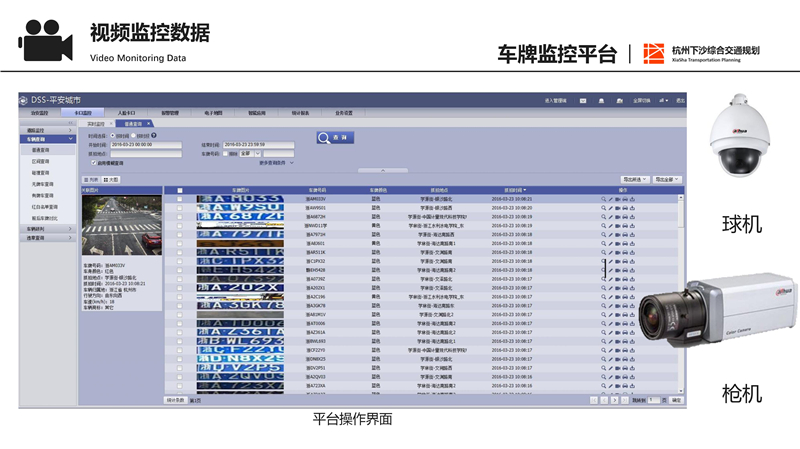Close the 普通查询 tab with its X

(x=150, y=123)
